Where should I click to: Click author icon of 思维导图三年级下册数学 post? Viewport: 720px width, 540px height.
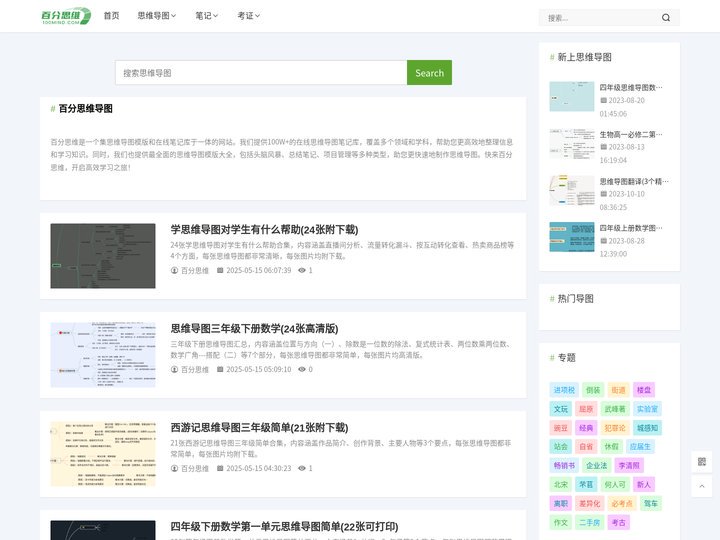(x=174, y=370)
